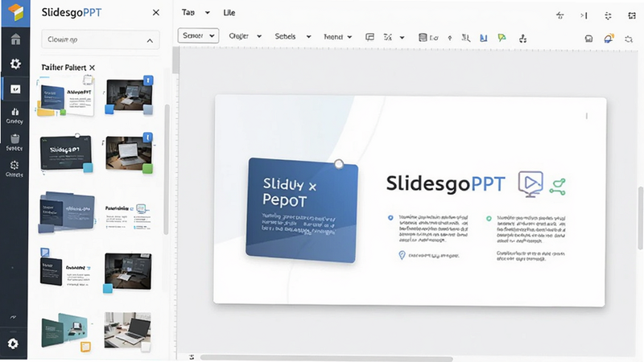Select the dark workspace photo in the fourth row
Screen dimensions: 644x362
point(128,271)
